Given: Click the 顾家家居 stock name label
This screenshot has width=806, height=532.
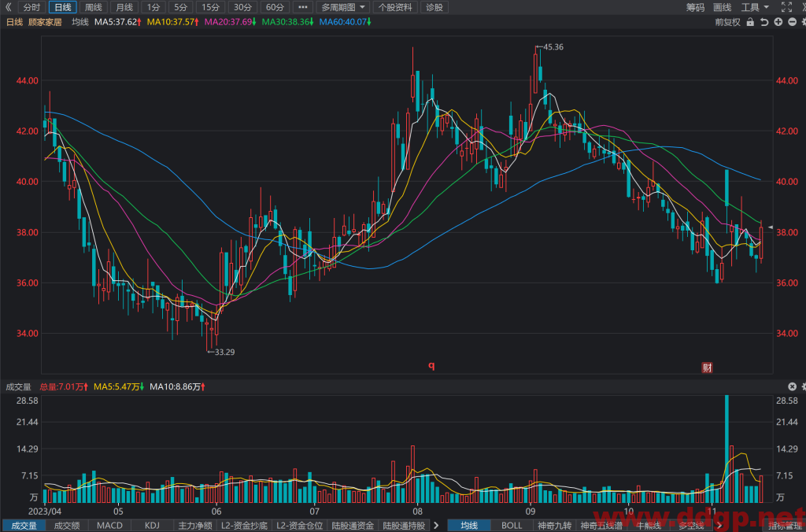Looking at the screenshot, I should point(45,22).
